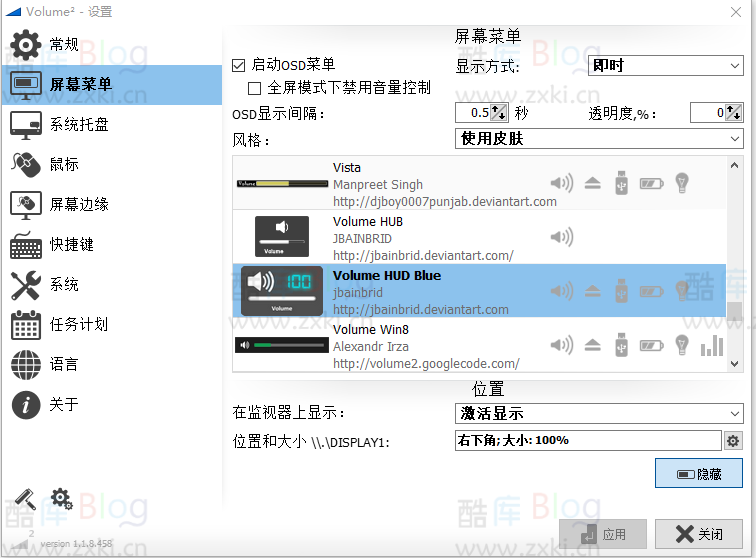The height and width of the screenshot is (558, 756).
Task: Open the 常规 general settings page
Action: (111, 45)
